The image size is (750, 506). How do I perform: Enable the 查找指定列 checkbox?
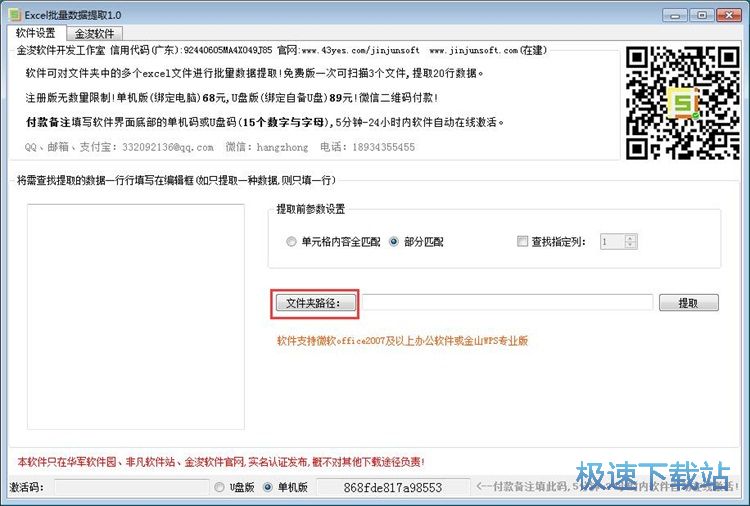[522, 242]
